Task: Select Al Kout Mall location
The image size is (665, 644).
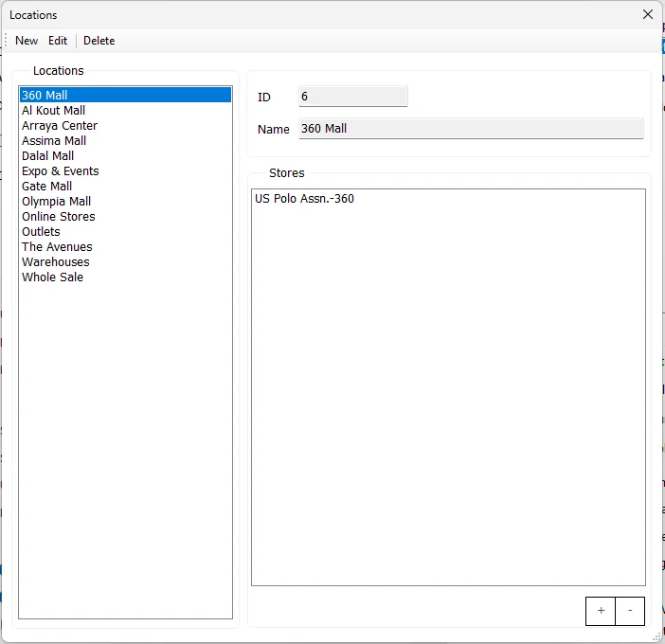Action: (126, 110)
